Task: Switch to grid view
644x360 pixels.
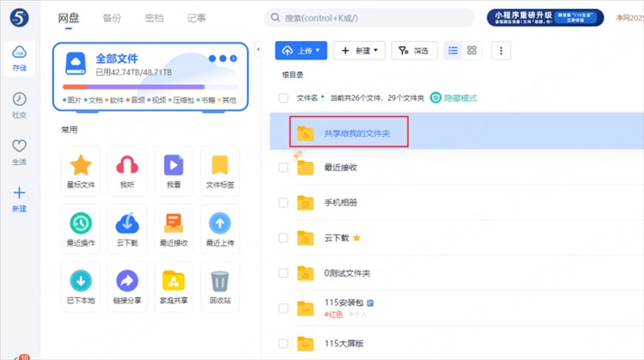Action: point(471,51)
